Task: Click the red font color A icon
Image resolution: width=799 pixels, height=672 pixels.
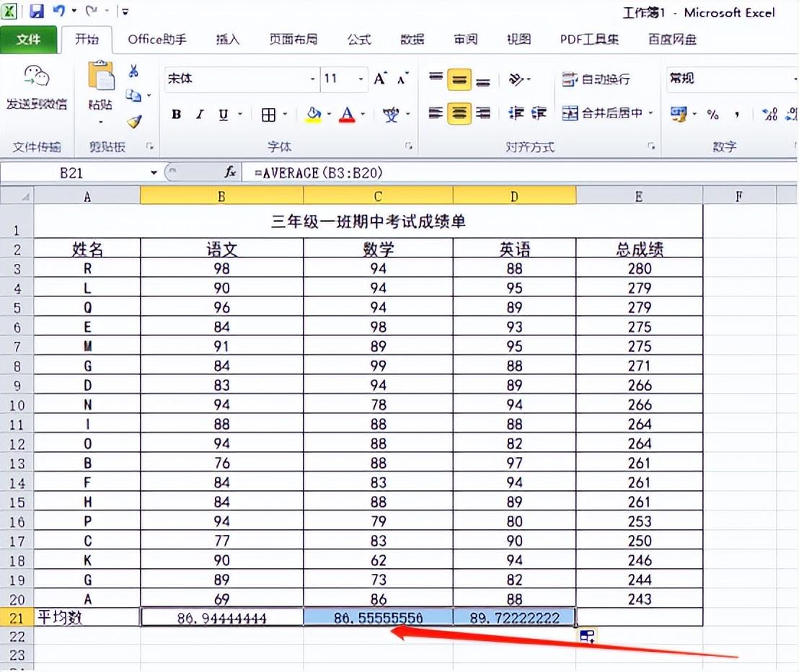Action: coord(348,115)
